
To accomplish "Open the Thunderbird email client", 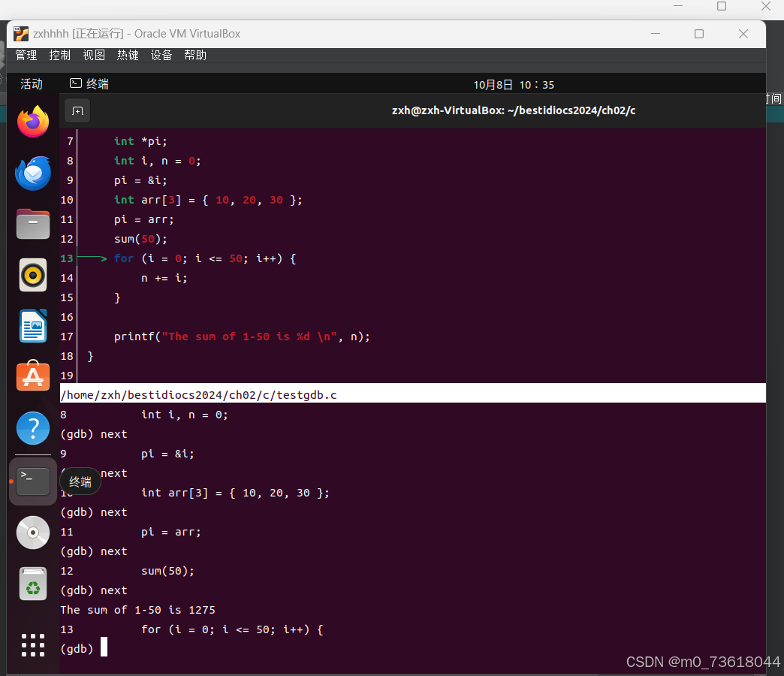I will click(x=32, y=173).
